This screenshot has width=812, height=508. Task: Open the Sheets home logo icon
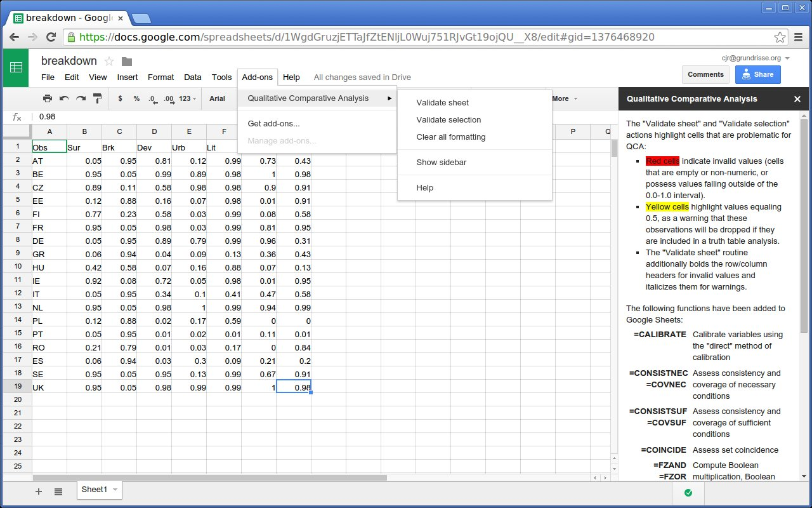(16, 67)
